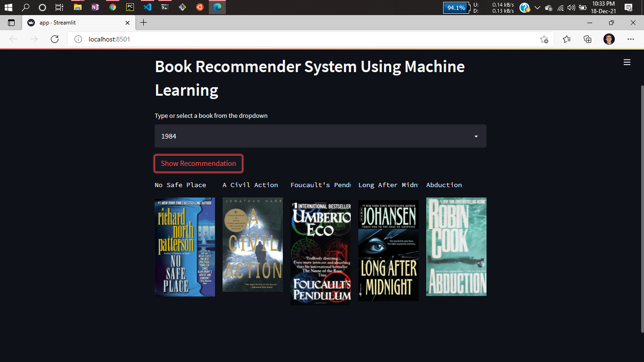Open the clock showing 10:33 PM

pos(603,8)
